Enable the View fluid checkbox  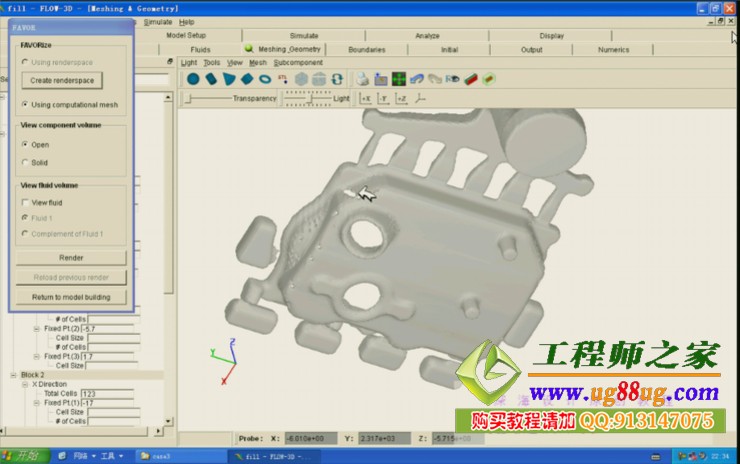click(x=25, y=202)
